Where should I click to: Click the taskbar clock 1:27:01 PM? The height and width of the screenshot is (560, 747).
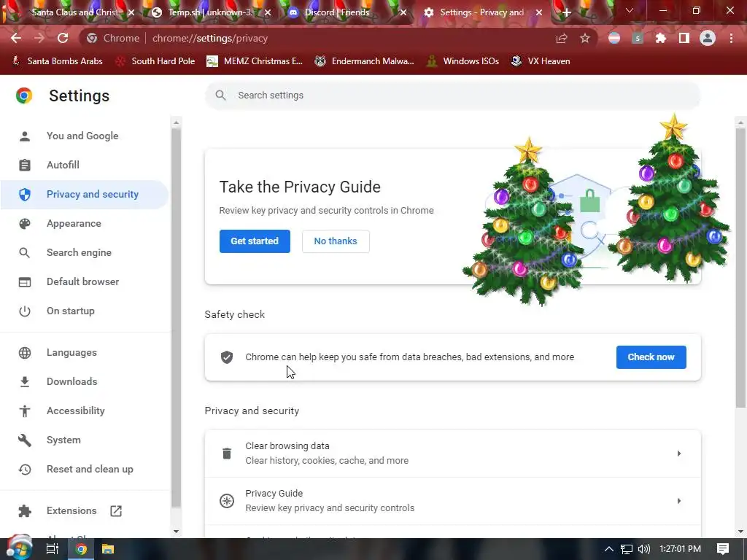(681, 549)
